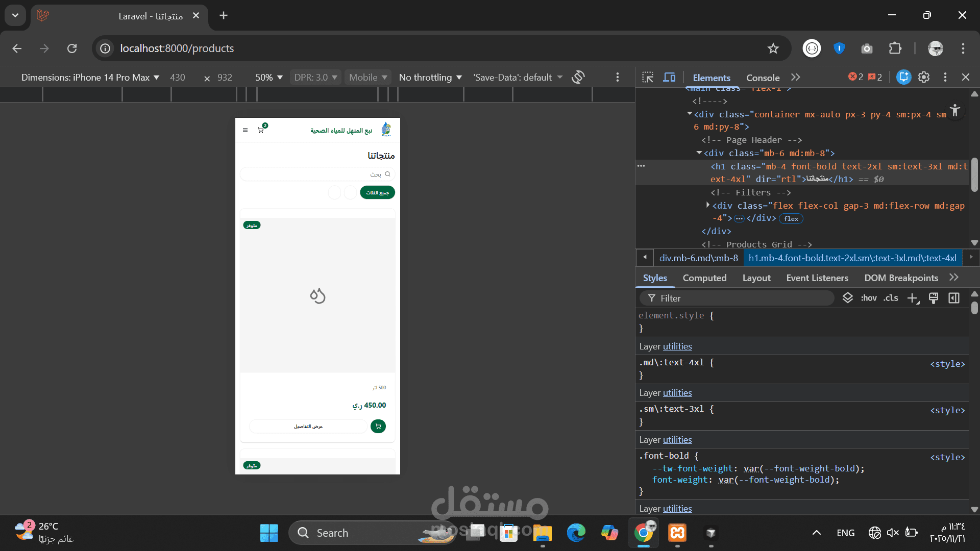The image size is (980, 551).
Task: Click the utilities layer link above .font-bold
Action: point(677,440)
